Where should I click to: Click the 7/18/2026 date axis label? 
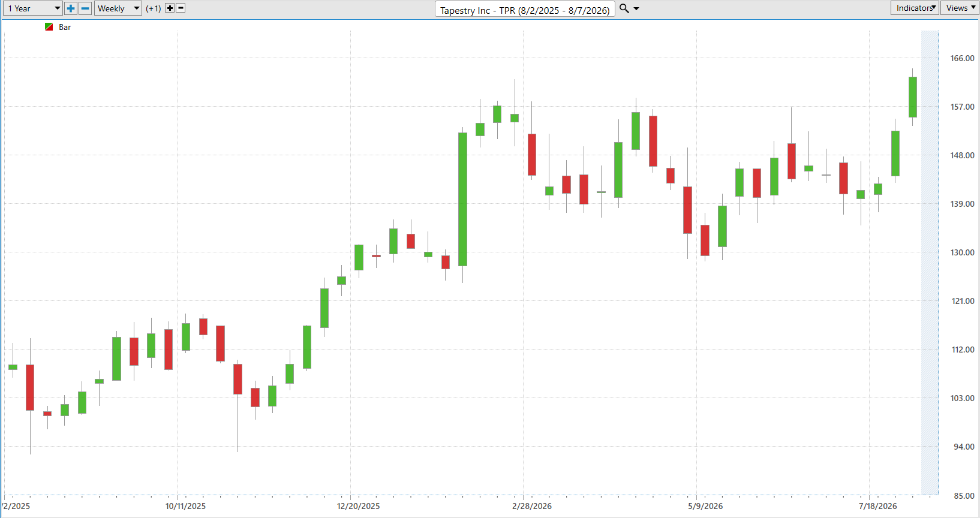[878, 506]
